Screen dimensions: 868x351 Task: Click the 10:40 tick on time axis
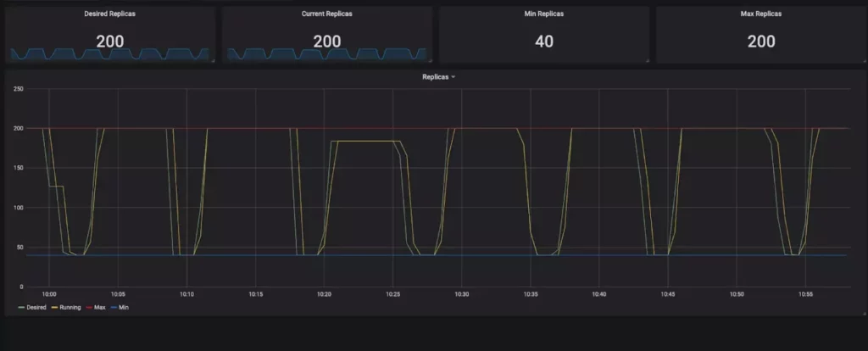point(598,294)
